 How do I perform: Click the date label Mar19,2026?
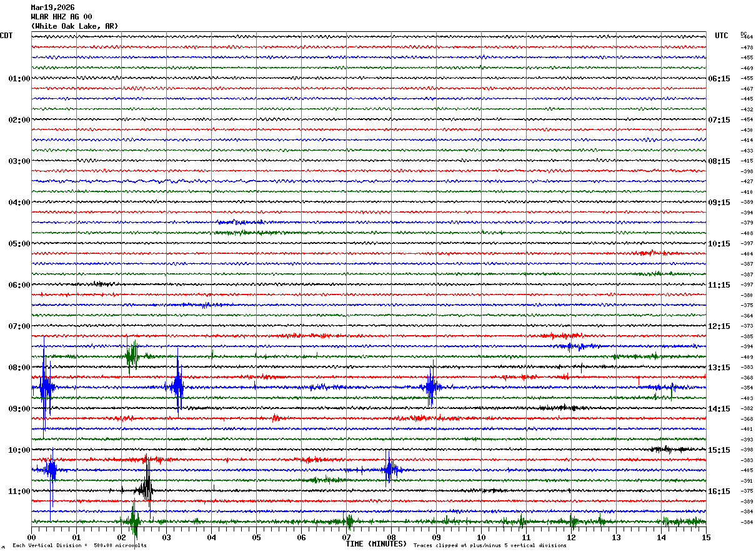click(x=52, y=8)
